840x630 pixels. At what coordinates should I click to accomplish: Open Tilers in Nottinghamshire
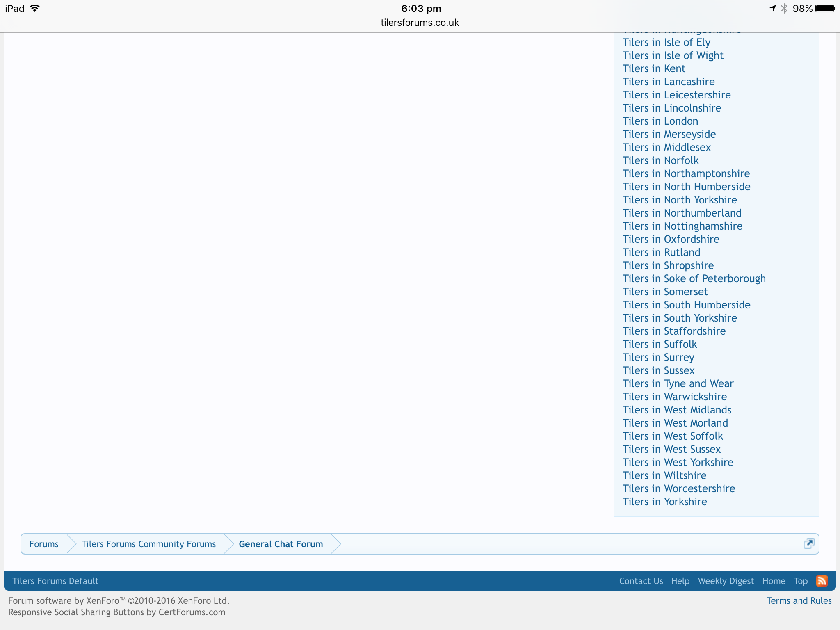pos(682,226)
